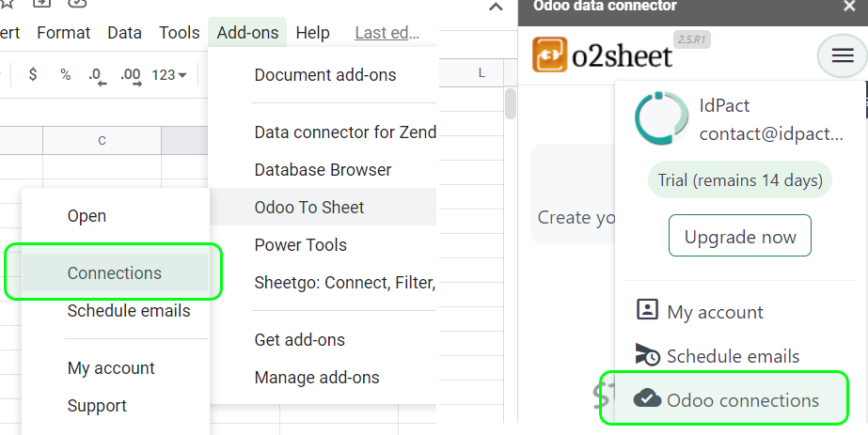
Task: Format cells as currency with dollar icon
Action: [33, 74]
